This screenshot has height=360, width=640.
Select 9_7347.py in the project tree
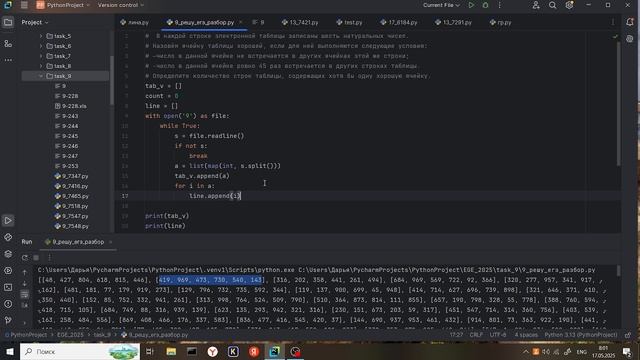pos(71,176)
